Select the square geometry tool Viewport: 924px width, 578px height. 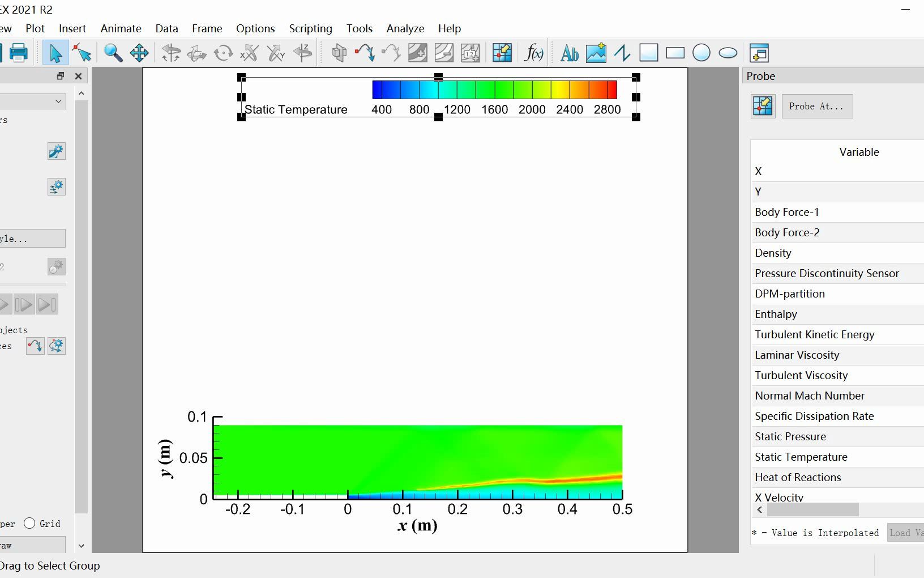[x=649, y=53]
